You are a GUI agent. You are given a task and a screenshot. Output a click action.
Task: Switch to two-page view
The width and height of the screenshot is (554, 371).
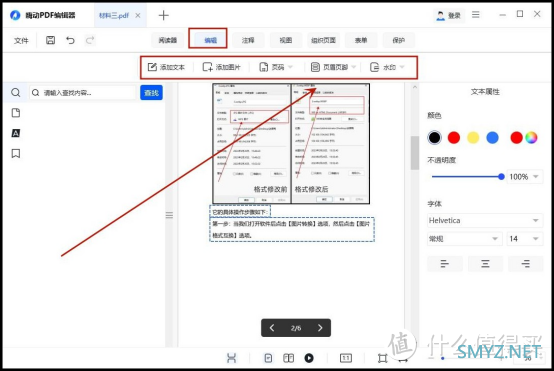tap(289, 358)
